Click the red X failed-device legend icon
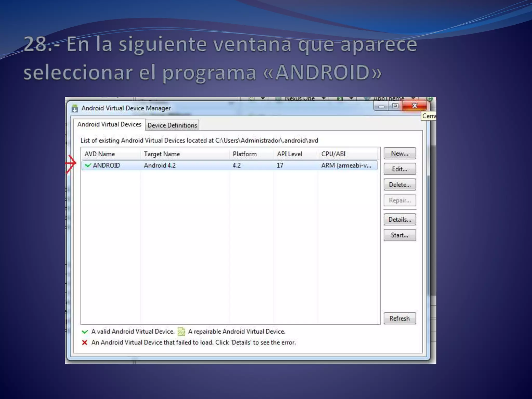The height and width of the screenshot is (399, 532). (x=85, y=343)
